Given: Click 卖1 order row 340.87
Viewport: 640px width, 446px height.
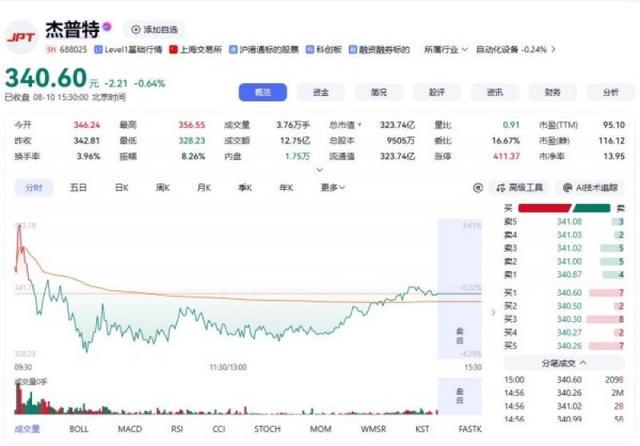Looking at the screenshot, I should pyautogui.click(x=564, y=275).
